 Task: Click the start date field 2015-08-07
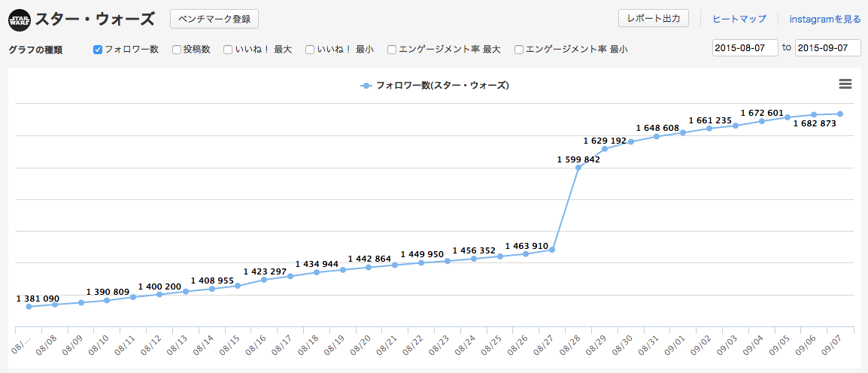[x=745, y=47]
